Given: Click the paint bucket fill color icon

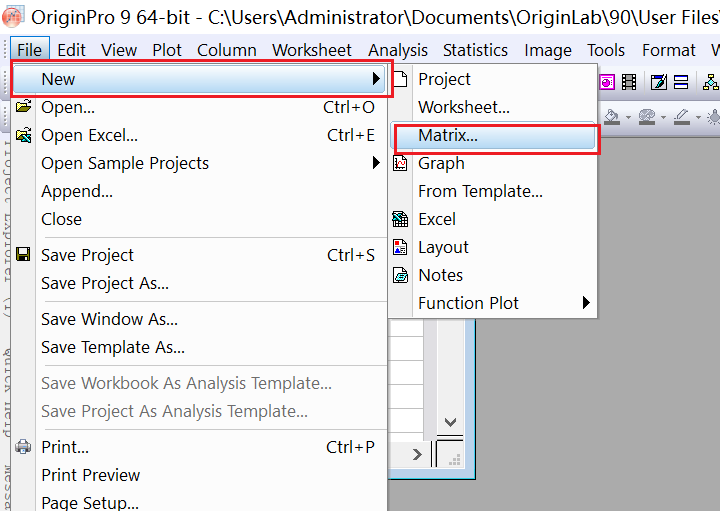Looking at the screenshot, I should 612,117.
